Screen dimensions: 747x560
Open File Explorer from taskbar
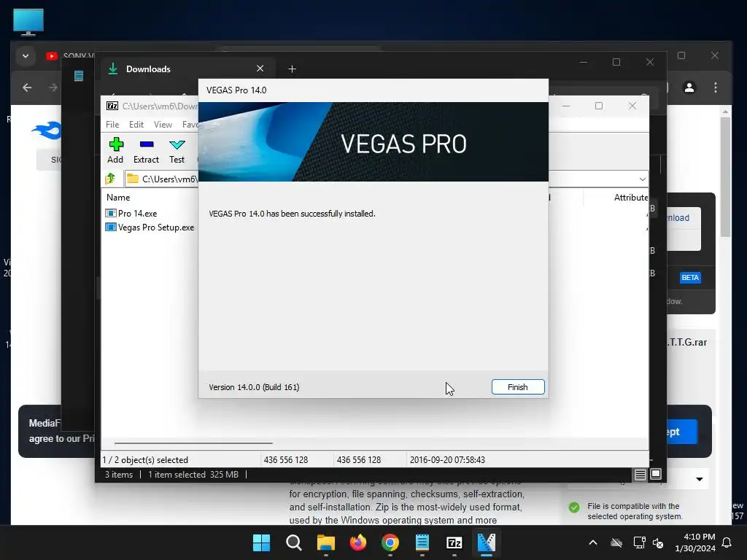(x=326, y=542)
